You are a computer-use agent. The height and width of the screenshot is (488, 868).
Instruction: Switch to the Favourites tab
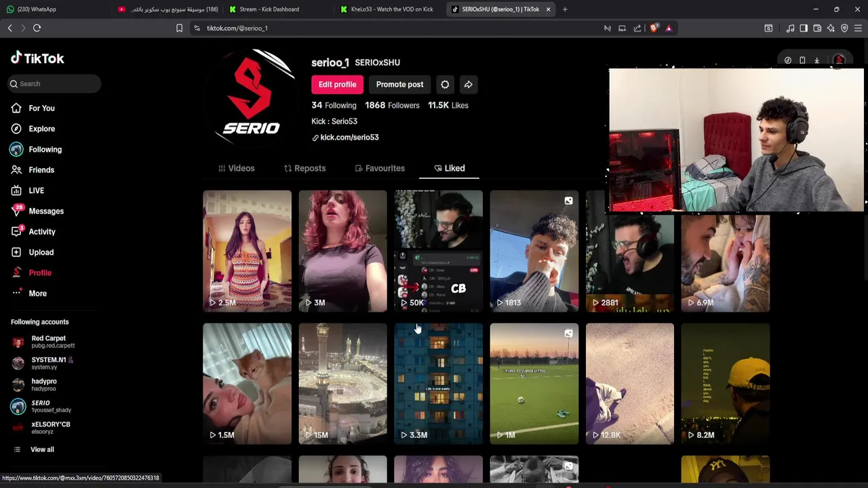(380, 168)
